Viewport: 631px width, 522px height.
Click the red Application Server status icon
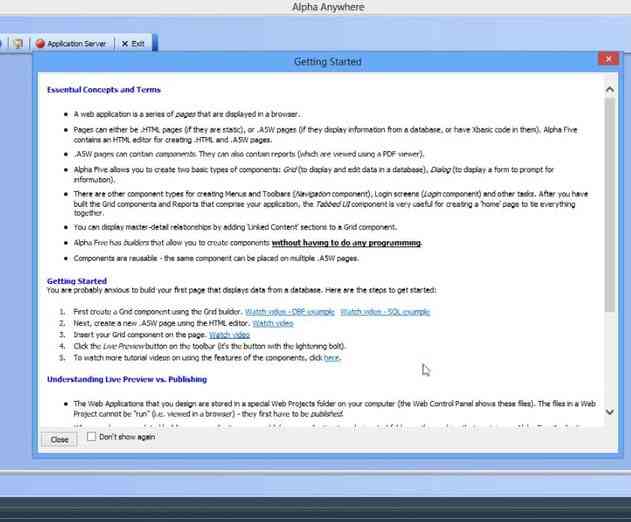tap(40, 43)
